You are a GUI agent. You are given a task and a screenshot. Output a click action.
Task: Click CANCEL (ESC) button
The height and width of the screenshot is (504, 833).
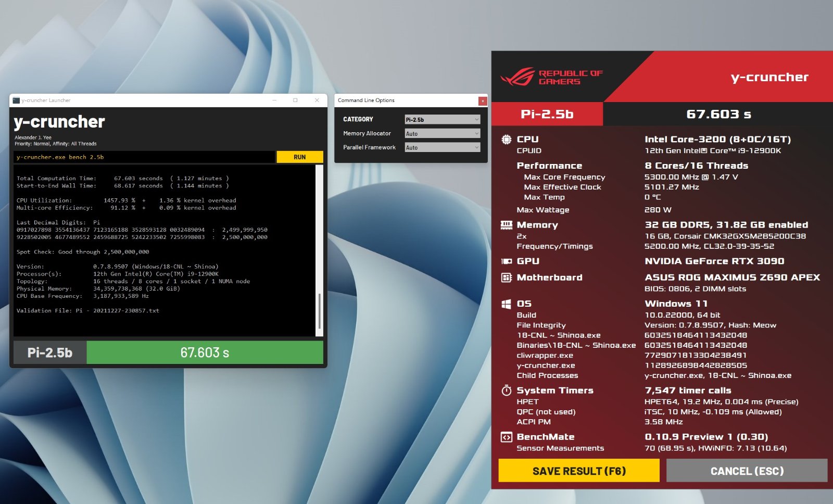pyautogui.click(x=747, y=471)
